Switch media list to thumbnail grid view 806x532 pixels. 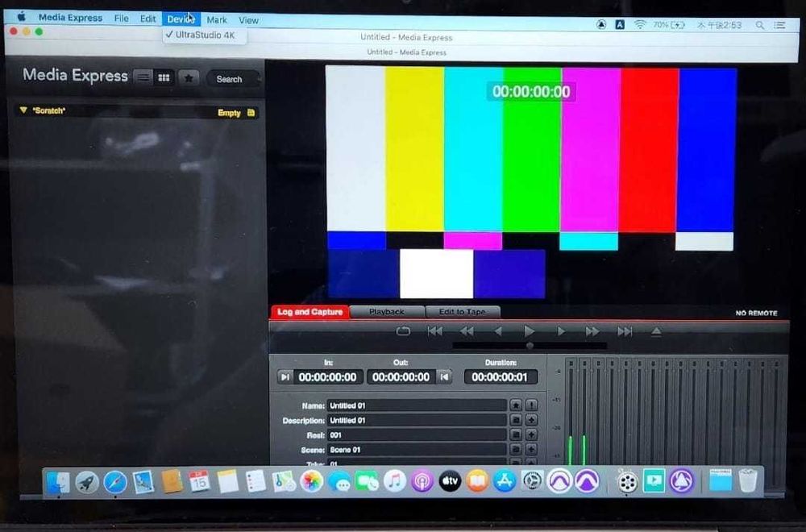coord(164,78)
